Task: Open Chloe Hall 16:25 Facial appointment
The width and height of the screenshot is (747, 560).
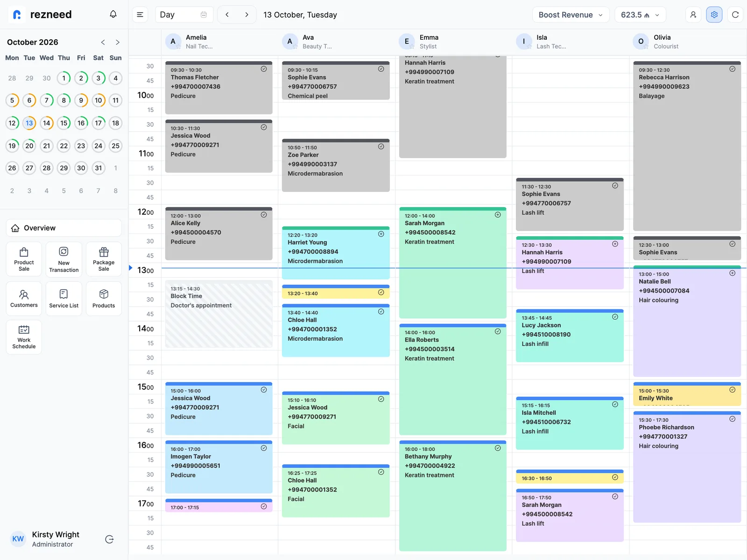Action: click(x=336, y=491)
